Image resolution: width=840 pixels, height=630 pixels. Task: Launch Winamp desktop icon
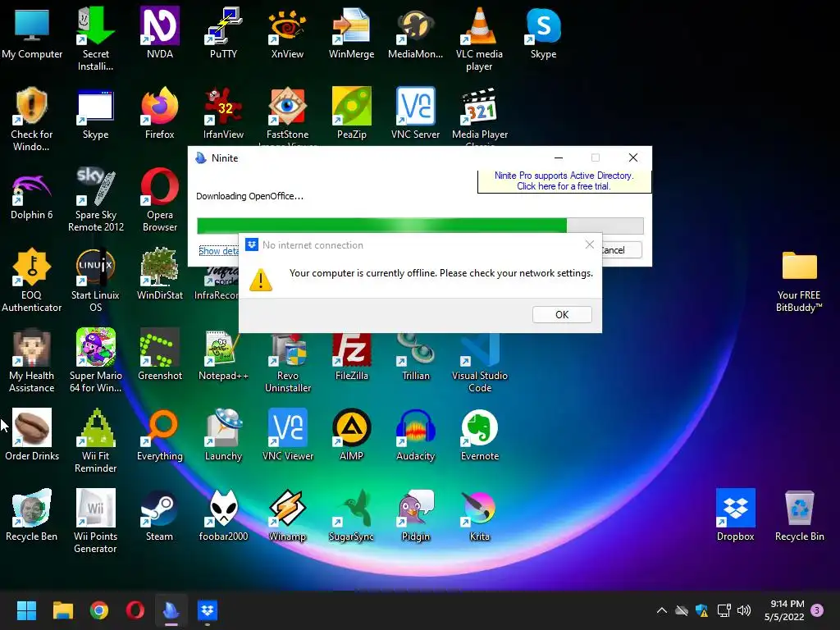287,516
